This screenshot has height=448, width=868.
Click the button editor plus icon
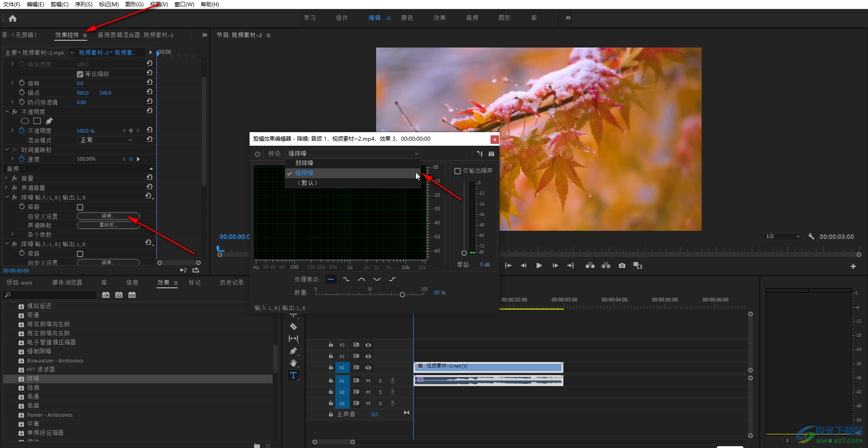tap(853, 267)
